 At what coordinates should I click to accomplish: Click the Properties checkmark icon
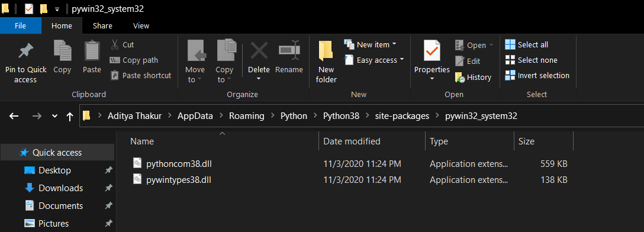point(432,51)
